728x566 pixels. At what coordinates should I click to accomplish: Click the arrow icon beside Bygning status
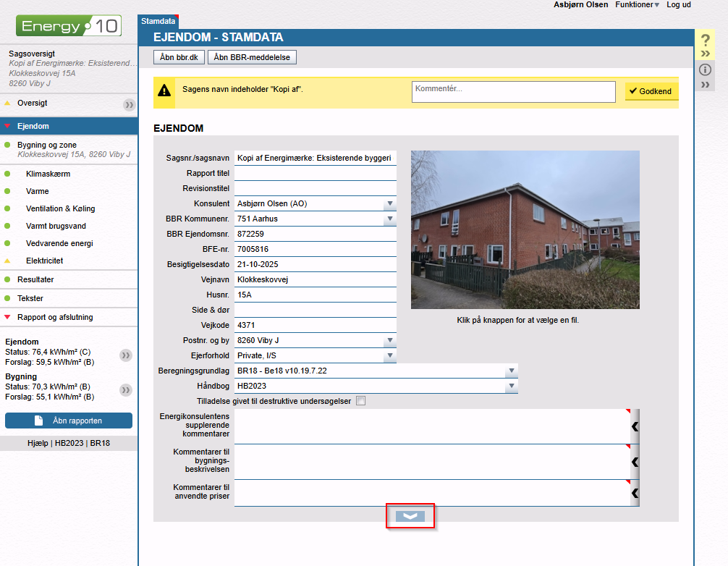coord(126,390)
